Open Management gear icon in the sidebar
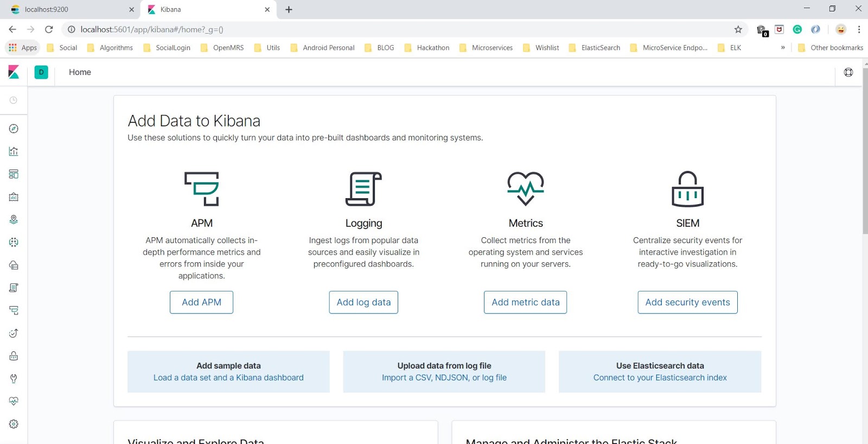 (x=14, y=424)
